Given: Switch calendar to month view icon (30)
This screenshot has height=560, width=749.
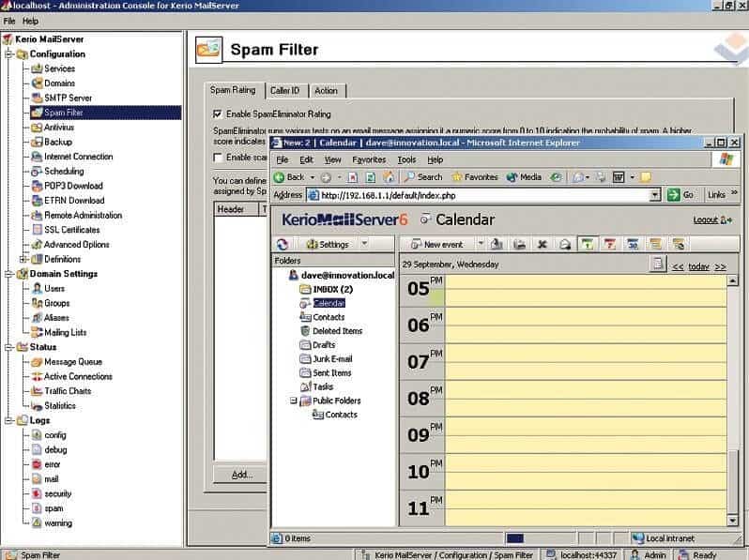Looking at the screenshot, I should (634, 244).
